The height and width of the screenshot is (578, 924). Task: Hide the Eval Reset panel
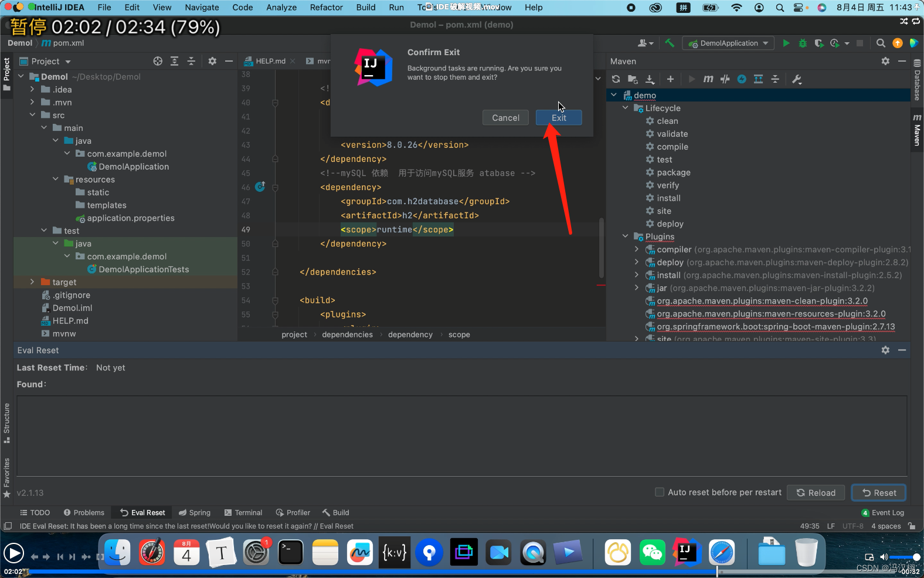pyautogui.click(x=902, y=350)
